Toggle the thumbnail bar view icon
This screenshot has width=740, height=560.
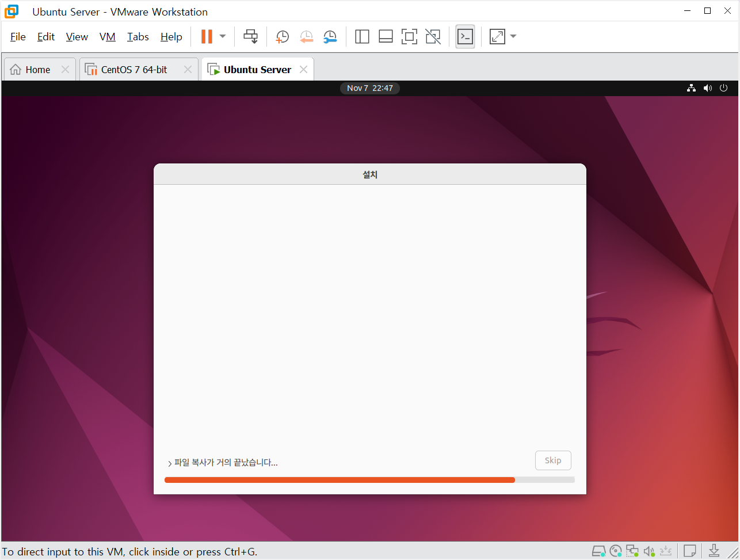click(x=386, y=37)
